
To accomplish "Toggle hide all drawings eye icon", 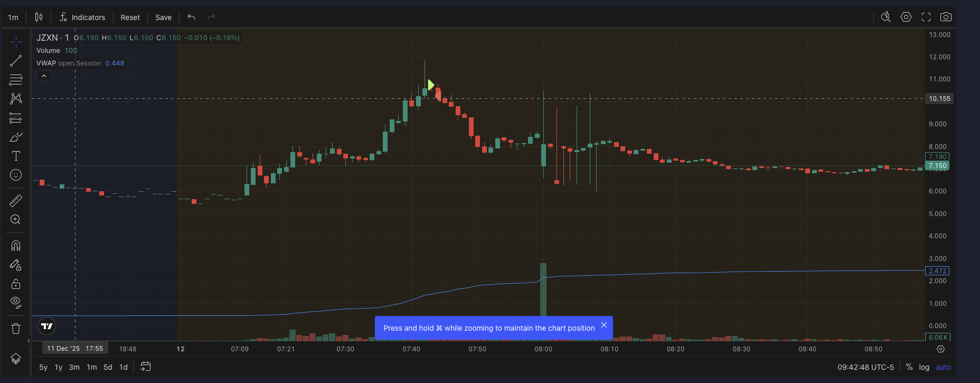I will coord(16,302).
